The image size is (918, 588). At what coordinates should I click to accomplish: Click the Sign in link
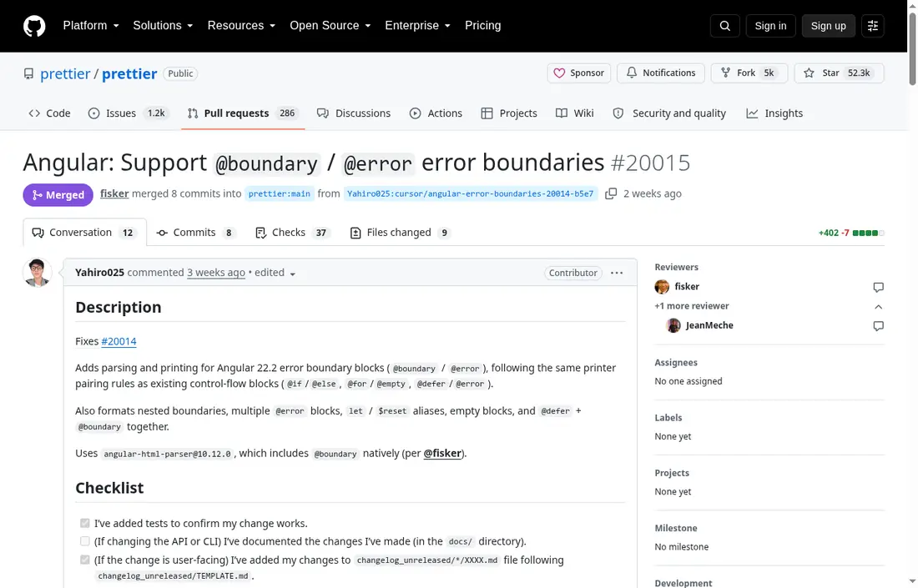coord(770,26)
